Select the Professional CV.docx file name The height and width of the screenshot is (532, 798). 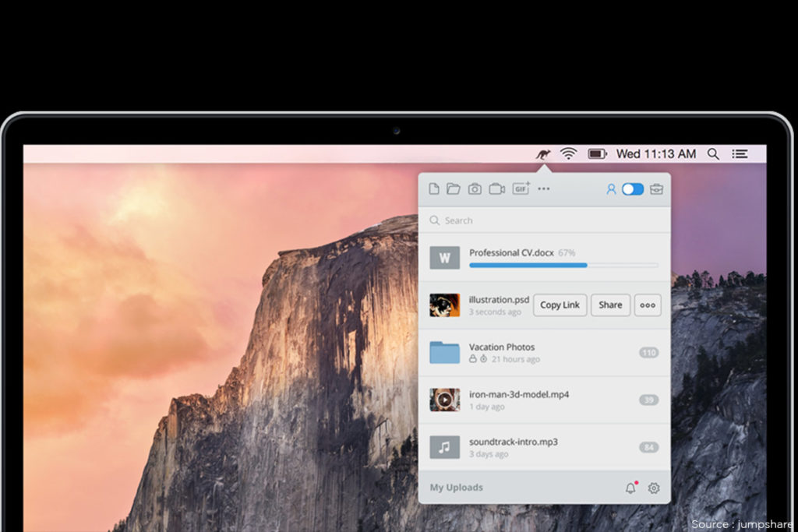point(511,253)
